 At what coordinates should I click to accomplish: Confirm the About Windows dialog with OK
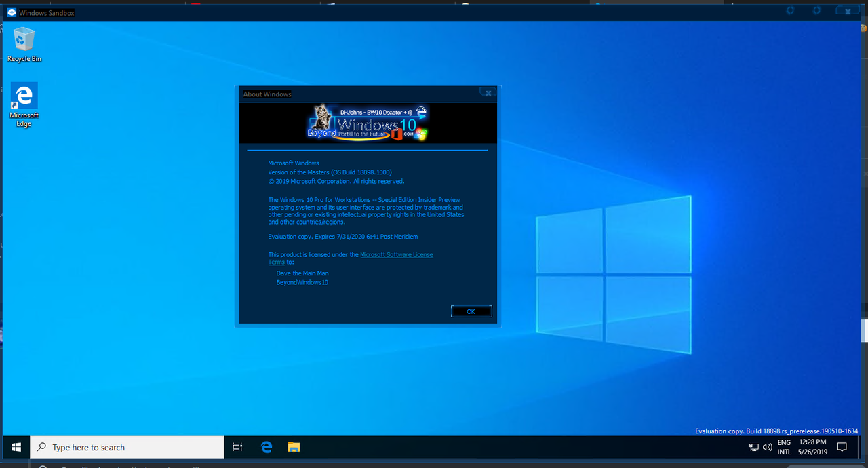pyautogui.click(x=471, y=311)
